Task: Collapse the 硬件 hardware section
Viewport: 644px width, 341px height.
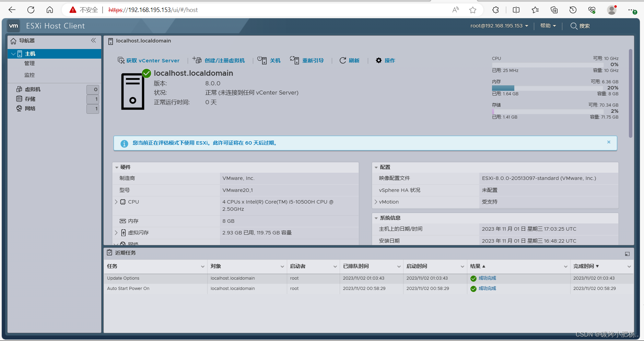Action: [x=117, y=167]
